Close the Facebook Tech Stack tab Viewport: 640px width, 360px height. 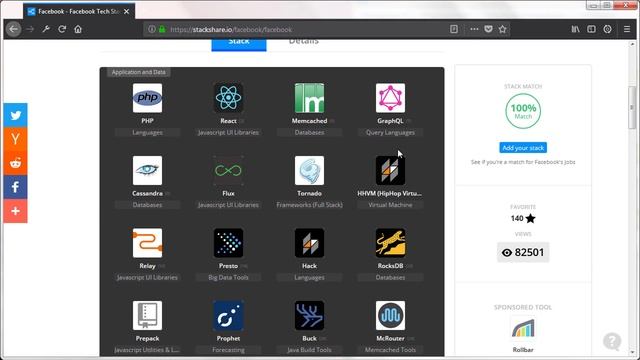click(127, 11)
